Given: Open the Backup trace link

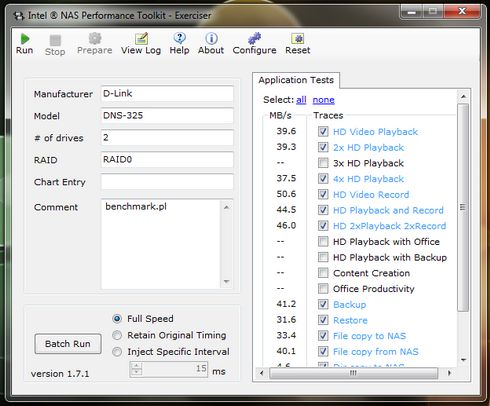Looking at the screenshot, I should click(350, 304).
